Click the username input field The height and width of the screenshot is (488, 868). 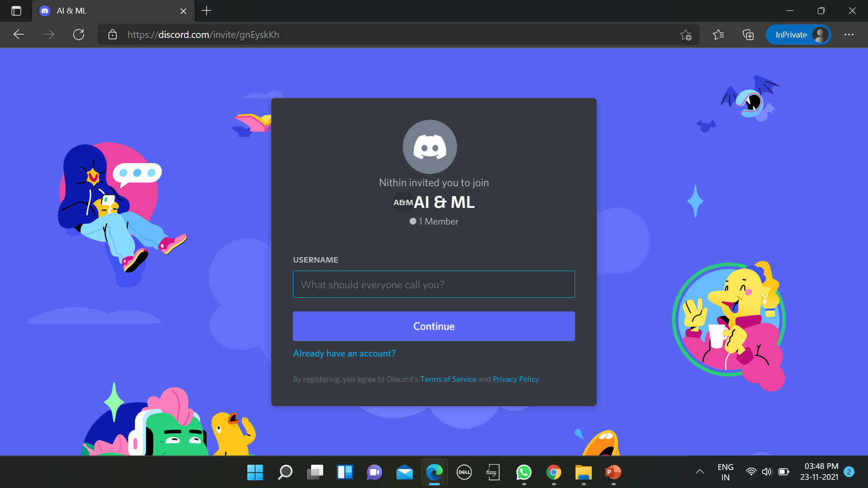pyautogui.click(x=434, y=284)
